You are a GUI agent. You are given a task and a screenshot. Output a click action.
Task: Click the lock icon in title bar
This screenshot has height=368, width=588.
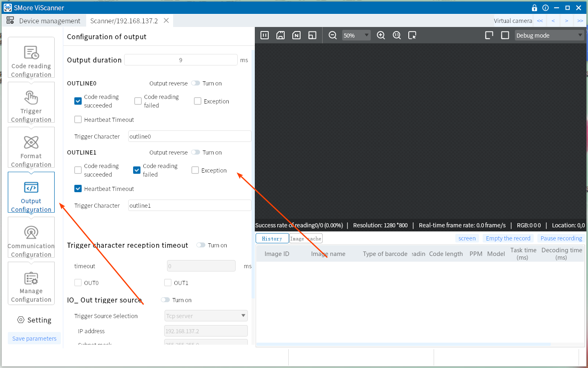(x=535, y=8)
